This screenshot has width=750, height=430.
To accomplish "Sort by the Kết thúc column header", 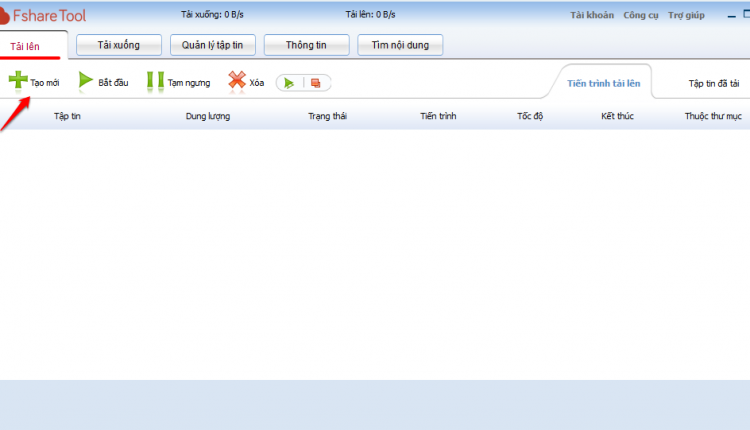I will pos(617,116).
